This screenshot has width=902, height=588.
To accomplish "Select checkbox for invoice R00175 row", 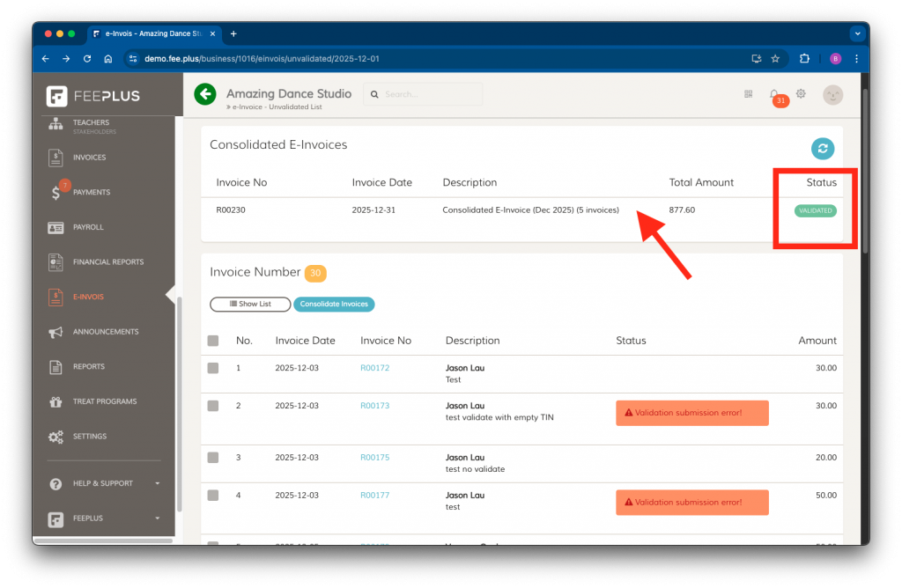I will (x=213, y=458).
